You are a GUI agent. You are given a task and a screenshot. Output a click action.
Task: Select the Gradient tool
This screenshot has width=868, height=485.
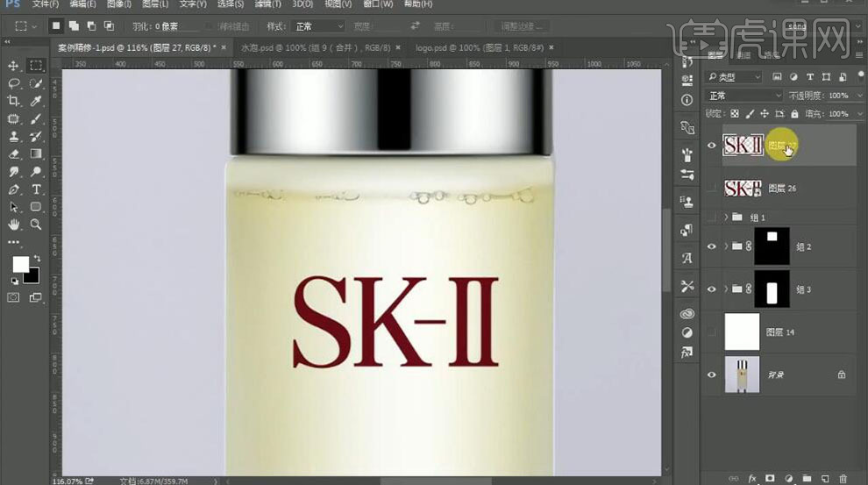click(36, 154)
